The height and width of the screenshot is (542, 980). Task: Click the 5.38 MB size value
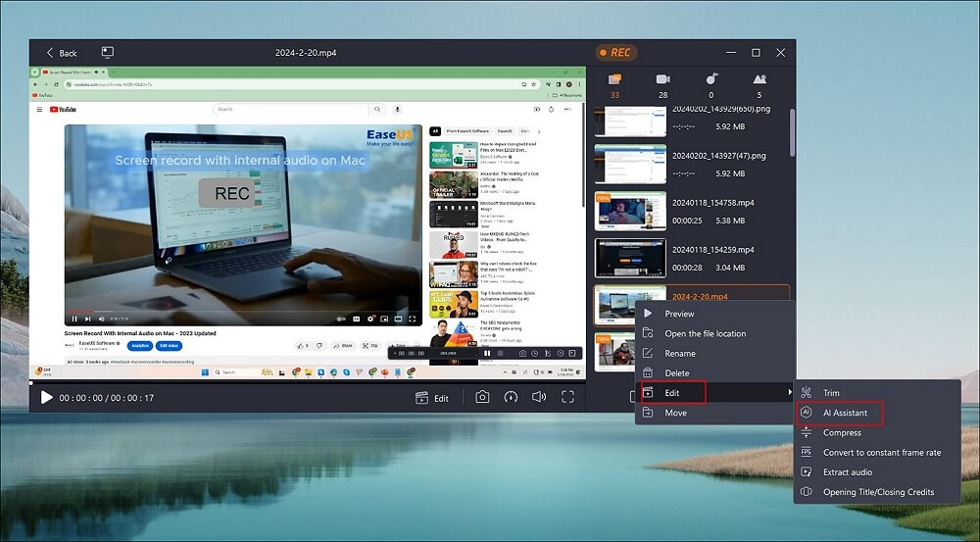click(730, 221)
